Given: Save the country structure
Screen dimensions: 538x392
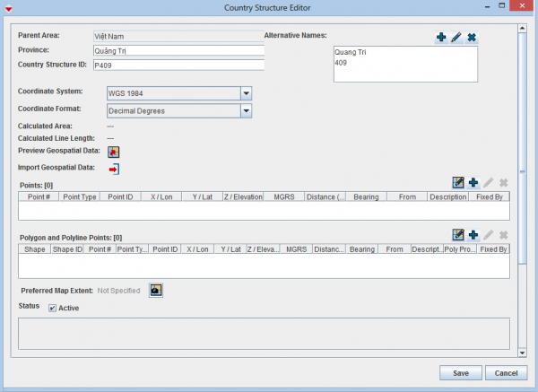Looking at the screenshot, I should click(x=461, y=372).
